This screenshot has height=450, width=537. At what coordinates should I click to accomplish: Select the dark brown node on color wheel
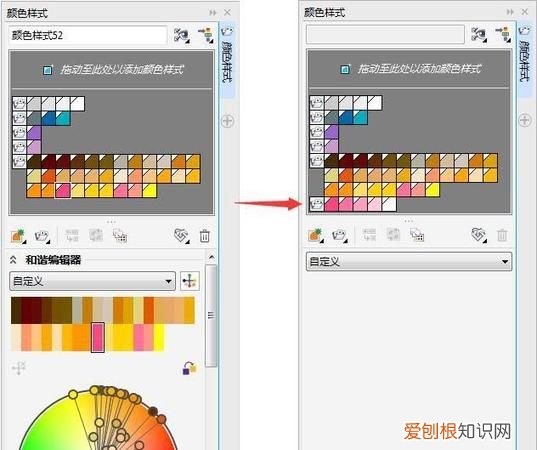(153, 412)
